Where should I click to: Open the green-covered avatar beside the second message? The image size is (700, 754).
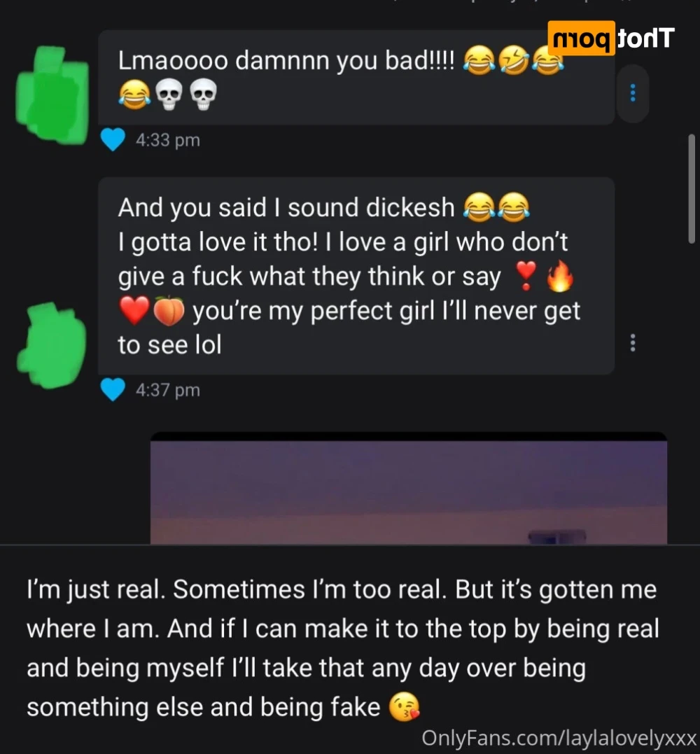tap(52, 345)
